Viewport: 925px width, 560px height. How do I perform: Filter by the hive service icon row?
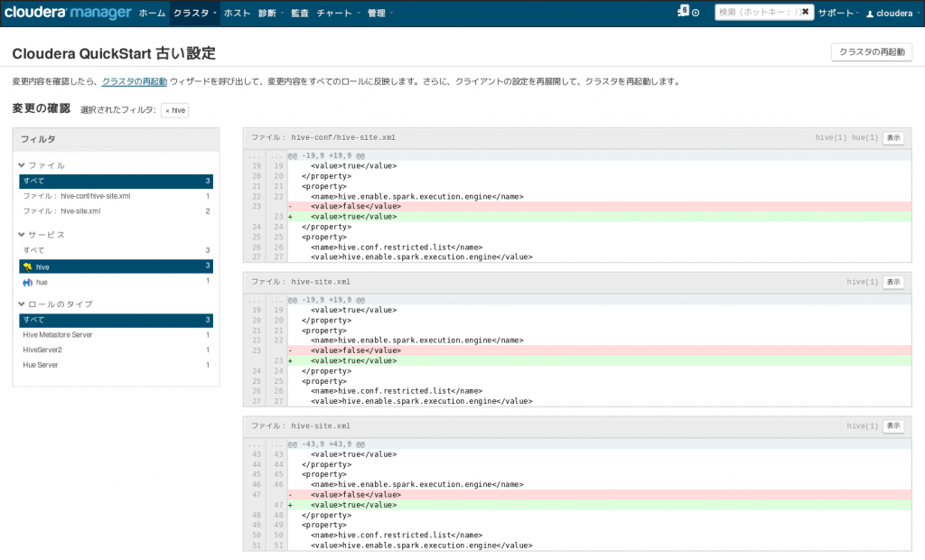pos(116,266)
